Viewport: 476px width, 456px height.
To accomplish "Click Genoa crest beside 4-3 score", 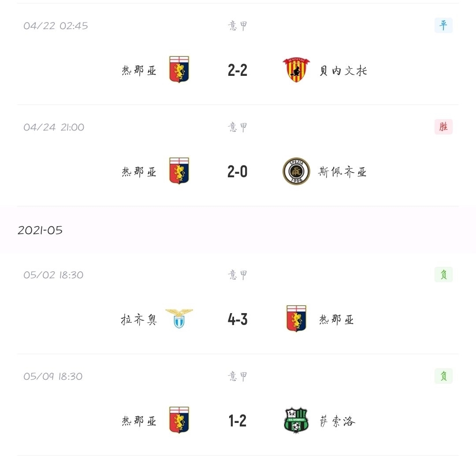I will coord(296,319).
